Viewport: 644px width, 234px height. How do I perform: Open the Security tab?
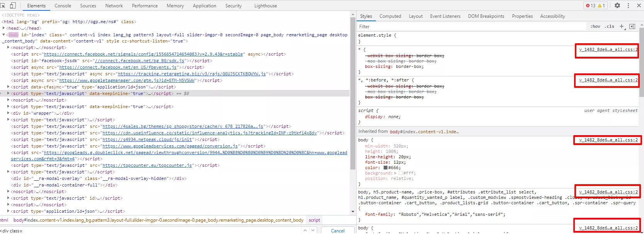[x=233, y=6]
